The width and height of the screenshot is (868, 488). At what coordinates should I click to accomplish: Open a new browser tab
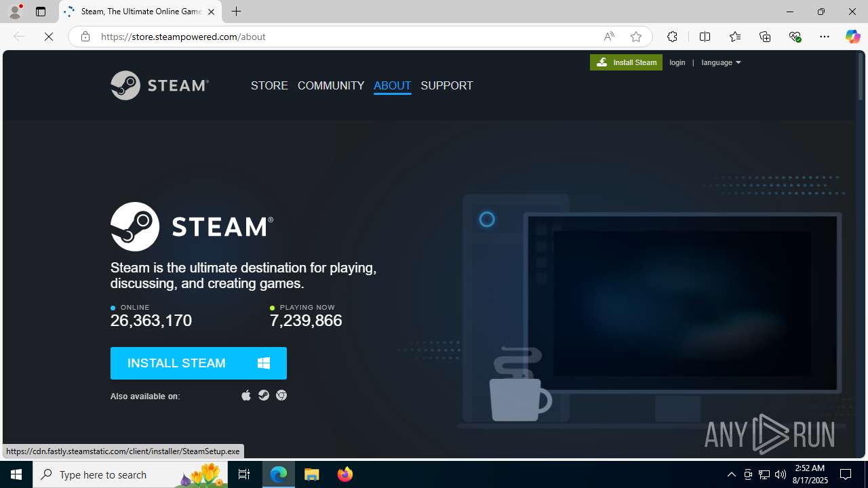[236, 12]
